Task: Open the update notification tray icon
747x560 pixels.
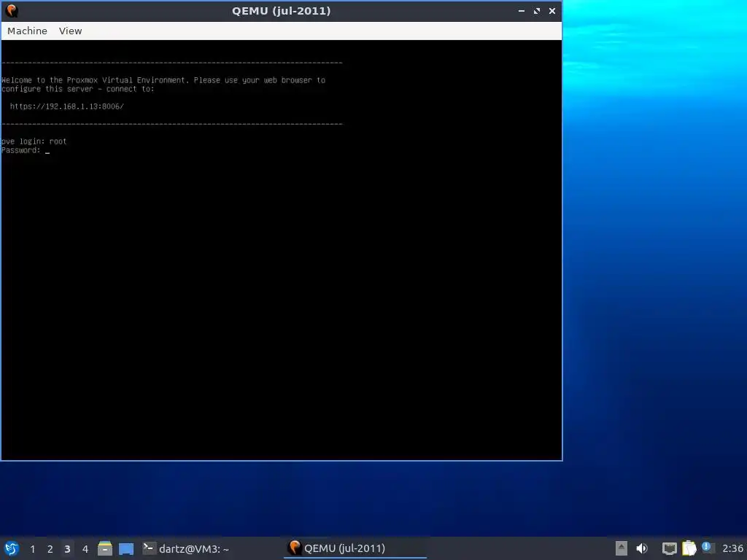Action: click(708, 548)
